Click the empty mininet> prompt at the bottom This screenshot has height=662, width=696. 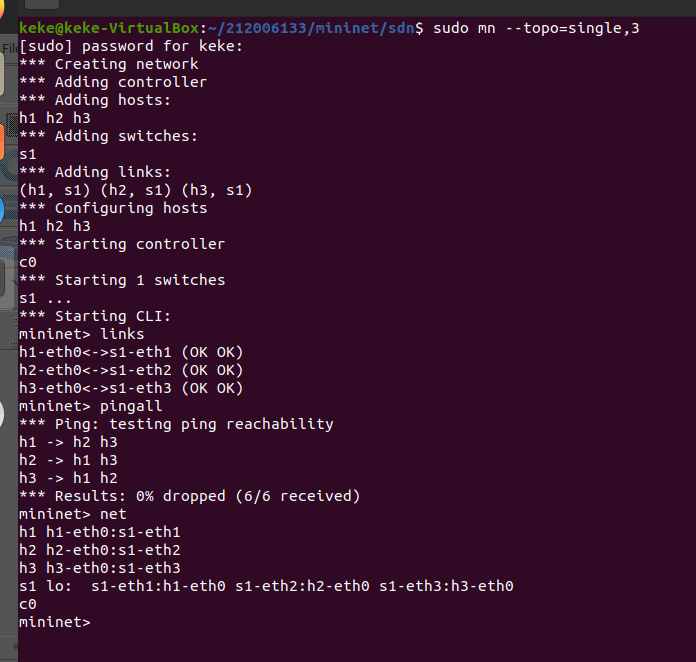[55, 622]
